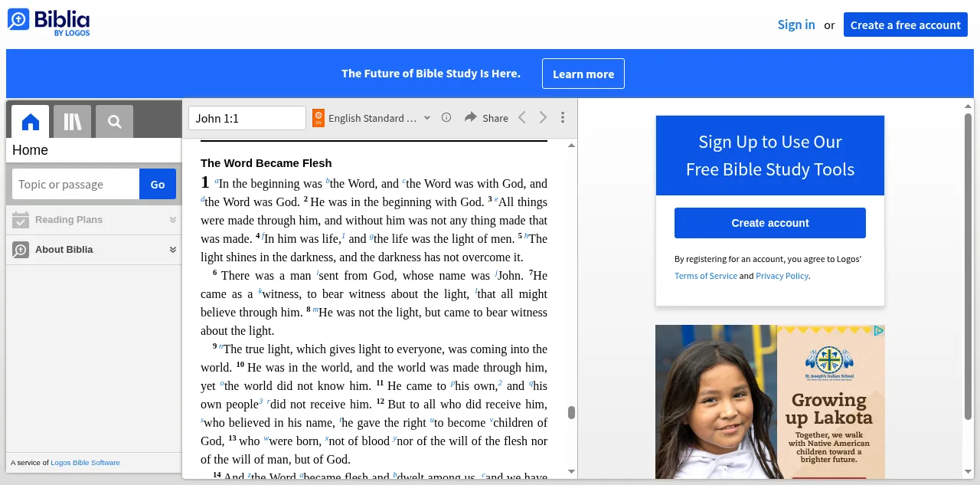Open the English Standard Version dropdown
The image size is (980, 485).
(379, 118)
